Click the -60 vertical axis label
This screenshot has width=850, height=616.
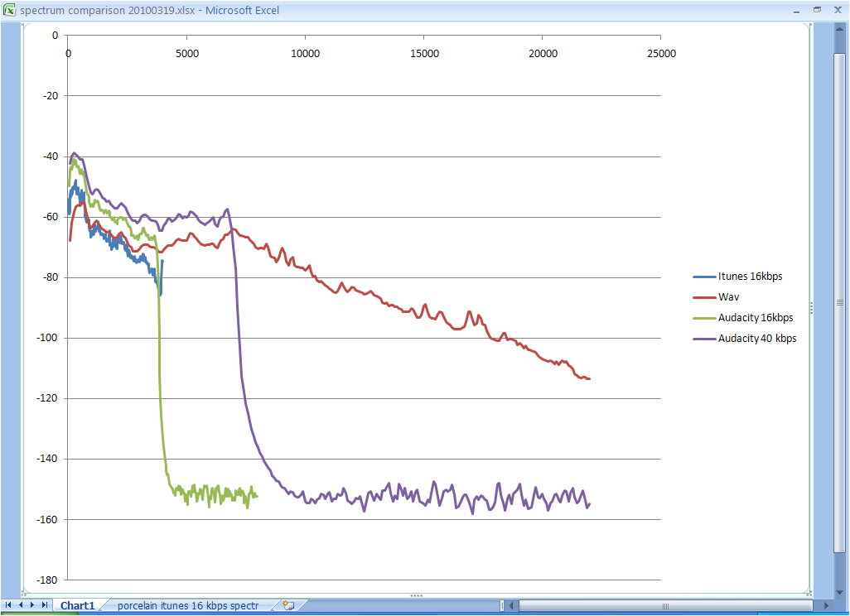click(51, 217)
